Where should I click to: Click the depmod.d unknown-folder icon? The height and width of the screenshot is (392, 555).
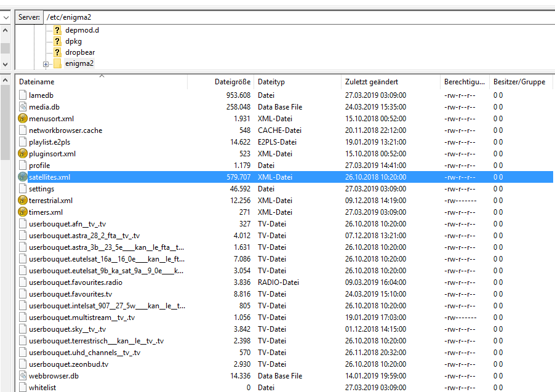point(57,30)
